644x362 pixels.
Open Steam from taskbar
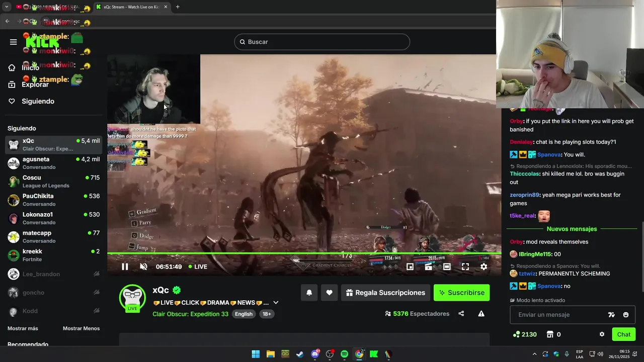click(300, 354)
